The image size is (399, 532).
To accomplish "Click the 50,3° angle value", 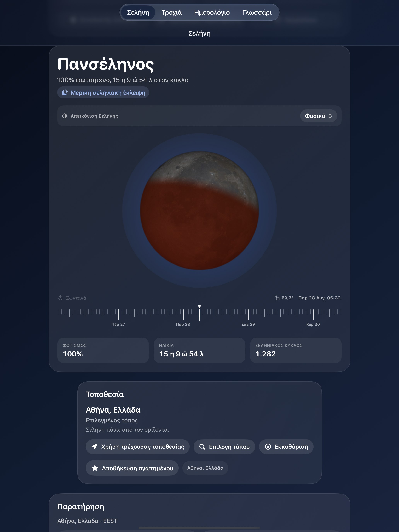I will tap(288, 298).
